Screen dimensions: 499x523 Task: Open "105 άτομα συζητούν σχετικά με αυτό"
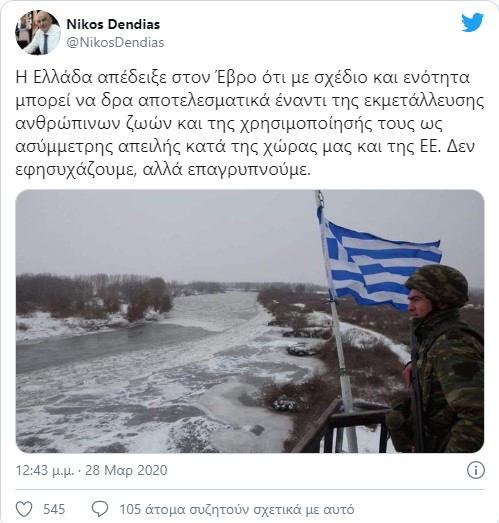click(236, 510)
